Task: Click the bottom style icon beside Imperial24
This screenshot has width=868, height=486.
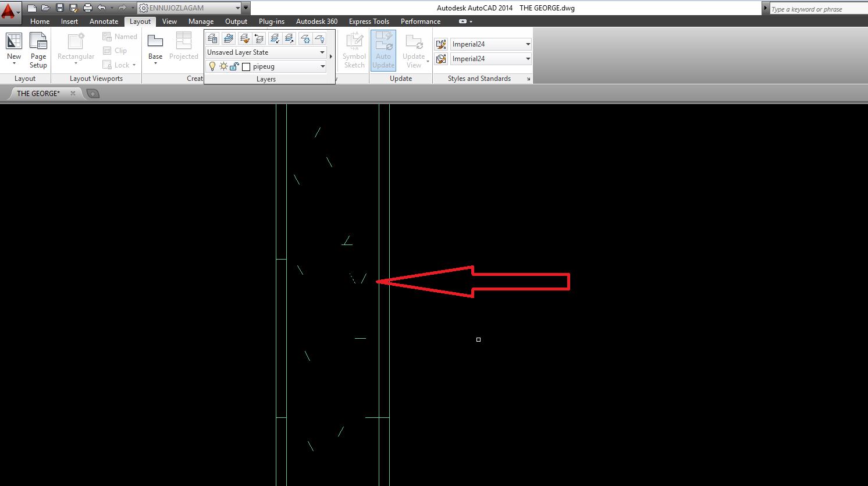Action: click(x=441, y=59)
